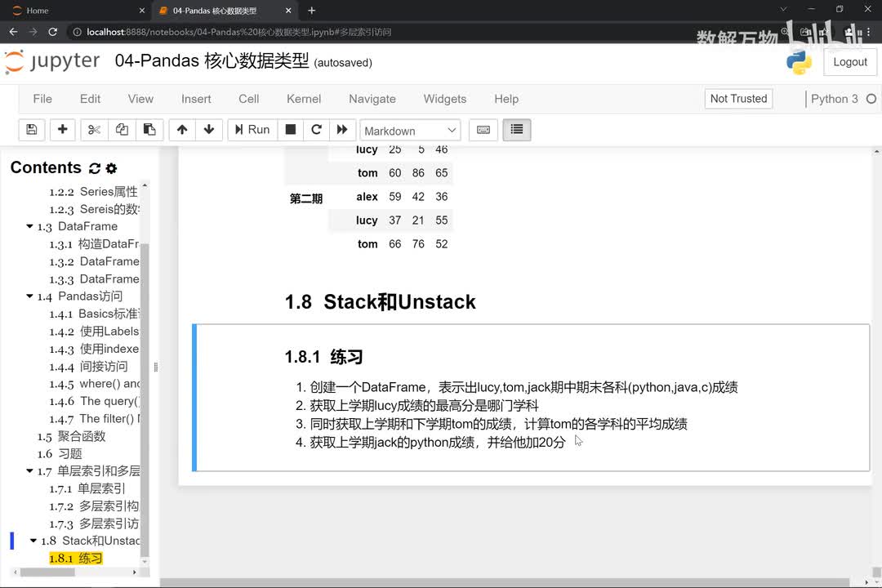Click Contents panel vertical scrollbar
The image size is (882, 588).
[145, 399]
